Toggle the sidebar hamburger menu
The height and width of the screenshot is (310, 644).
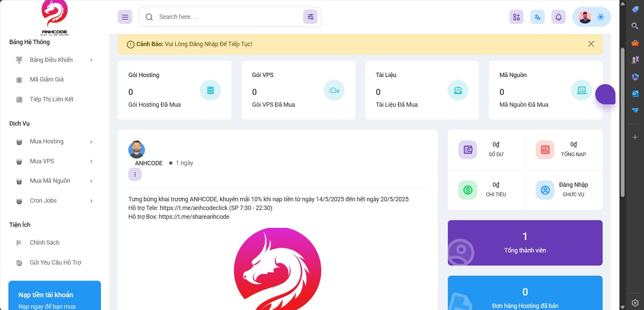tap(125, 17)
